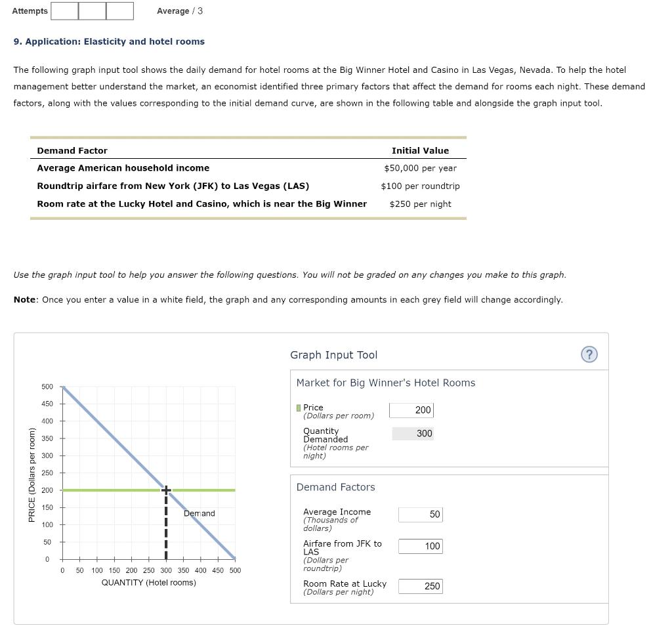Click the second Attempts box
The image size is (672, 634).
click(x=92, y=11)
